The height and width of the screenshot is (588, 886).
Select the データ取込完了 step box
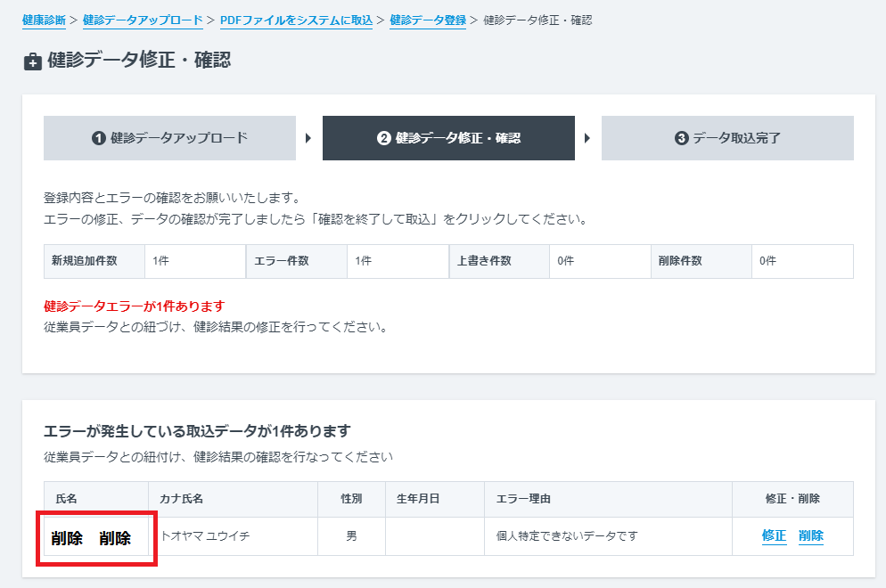coord(726,138)
